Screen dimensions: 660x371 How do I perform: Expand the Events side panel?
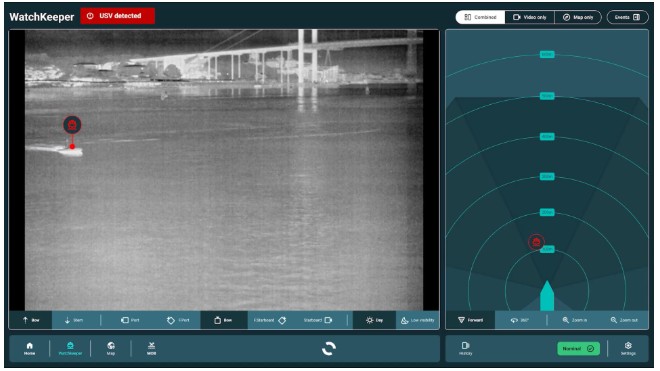627,17
